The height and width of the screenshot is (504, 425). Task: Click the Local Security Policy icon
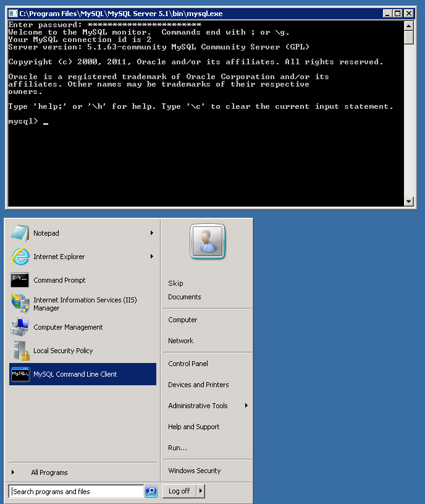pyautogui.click(x=21, y=351)
